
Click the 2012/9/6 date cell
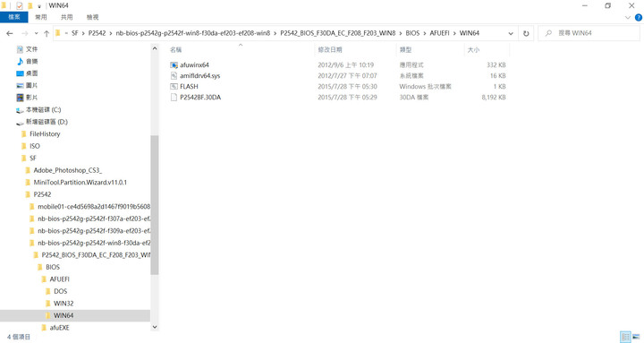point(345,65)
